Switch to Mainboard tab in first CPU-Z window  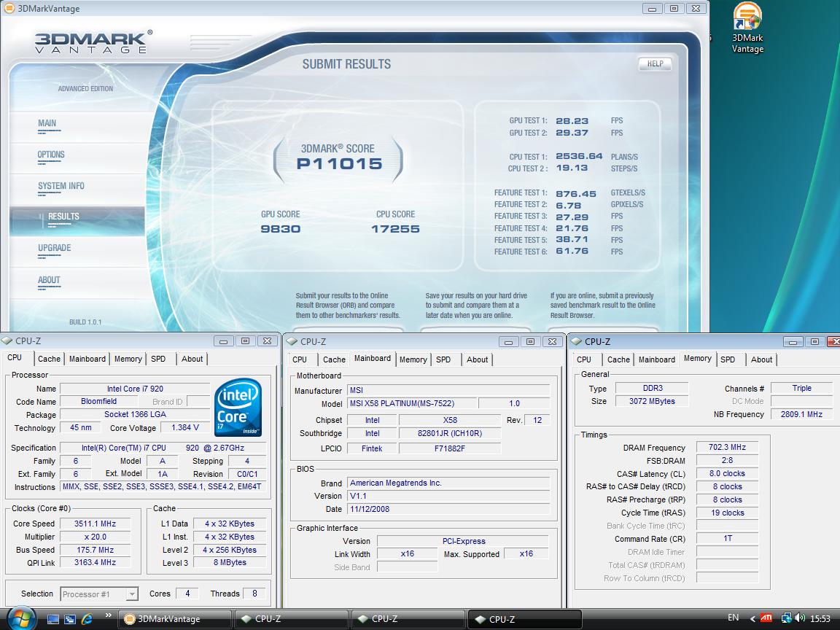click(87, 359)
